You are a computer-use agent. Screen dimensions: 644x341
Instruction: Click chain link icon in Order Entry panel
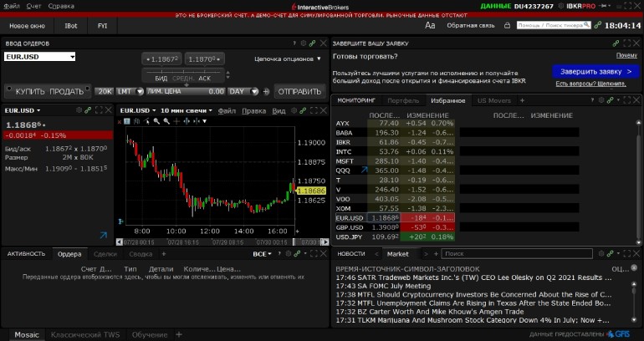313,43
